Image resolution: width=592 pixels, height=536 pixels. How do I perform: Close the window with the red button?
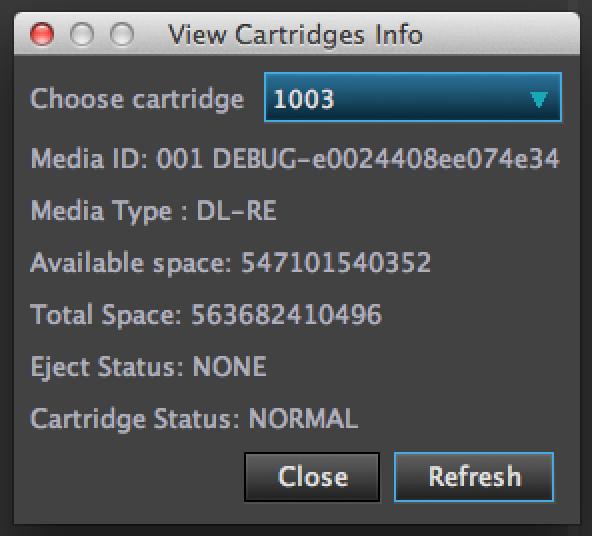click(42, 34)
